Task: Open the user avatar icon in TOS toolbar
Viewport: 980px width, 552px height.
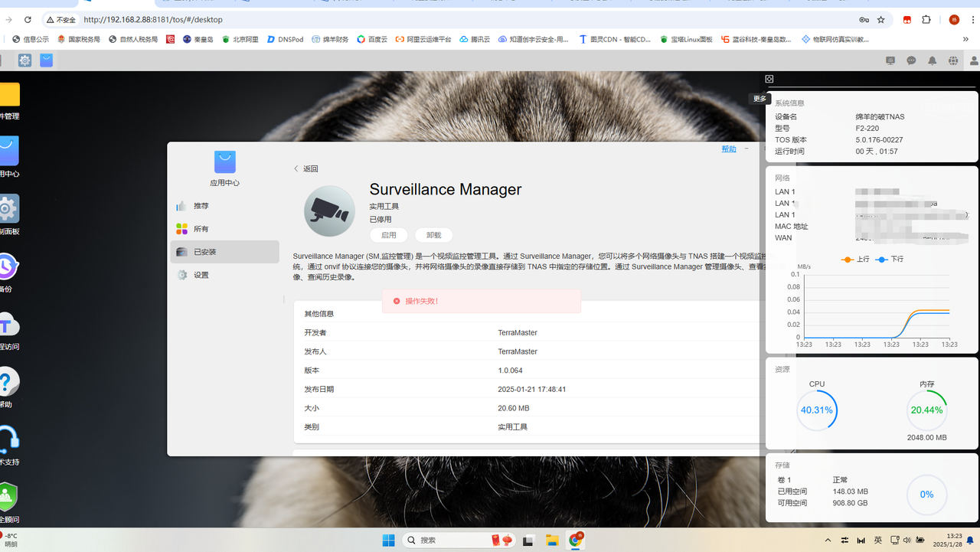Action: pos(973,60)
